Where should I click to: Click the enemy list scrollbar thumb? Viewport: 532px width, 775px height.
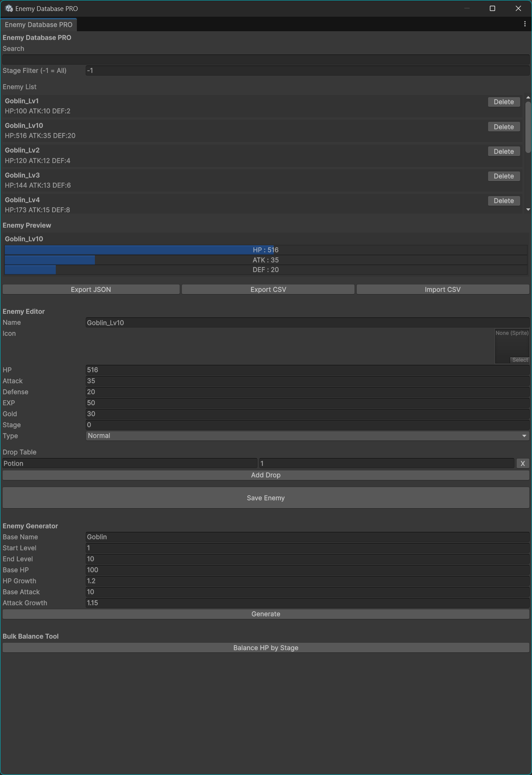(528, 127)
